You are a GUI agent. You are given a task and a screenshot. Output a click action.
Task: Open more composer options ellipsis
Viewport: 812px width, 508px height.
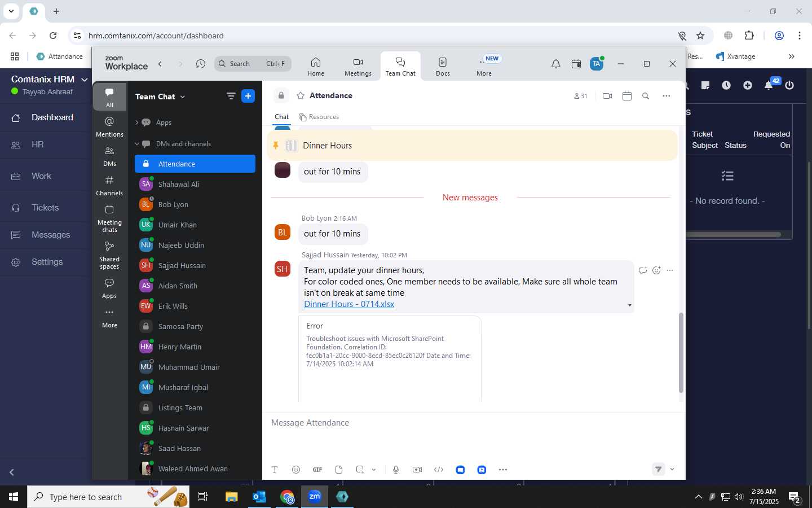click(503, 470)
